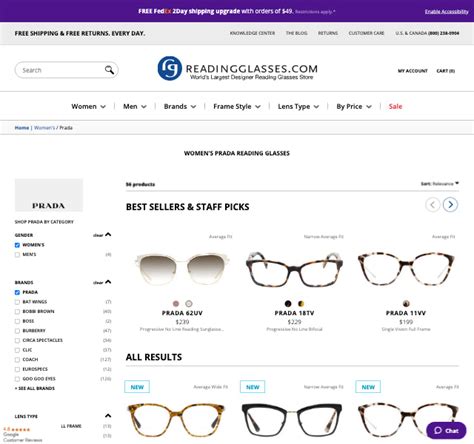Viewport: 474px width, 444px height.
Task: Open the Men dropdown menu
Action: click(x=135, y=106)
